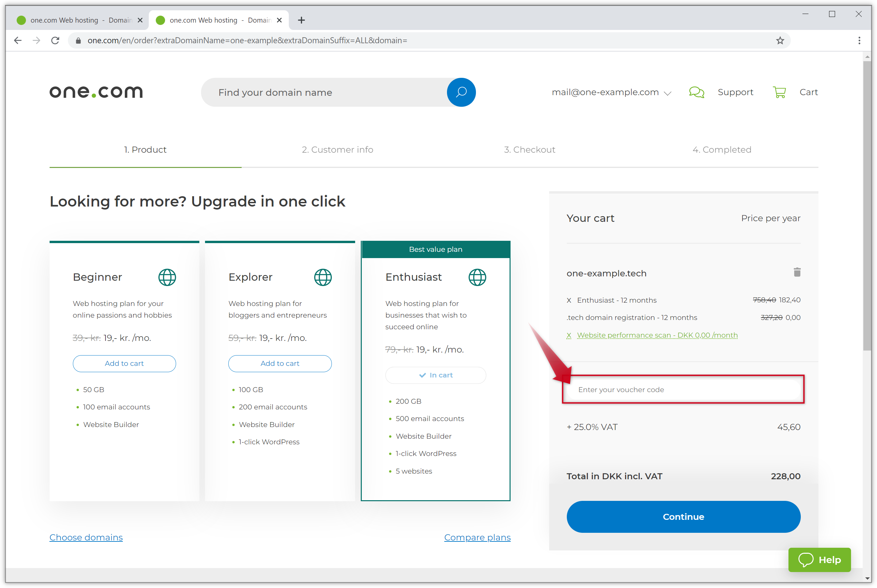Click the X remove Website performance scan

[569, 335]
